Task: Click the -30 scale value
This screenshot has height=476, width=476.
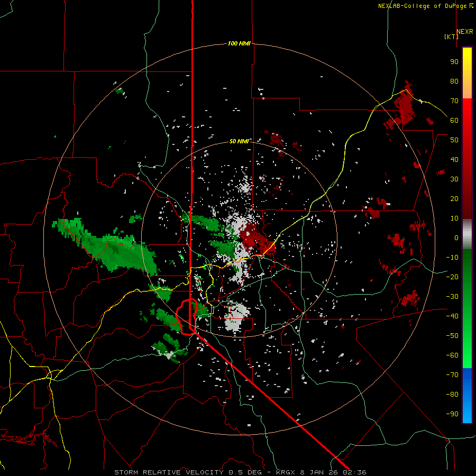Action: coord(452,297)
